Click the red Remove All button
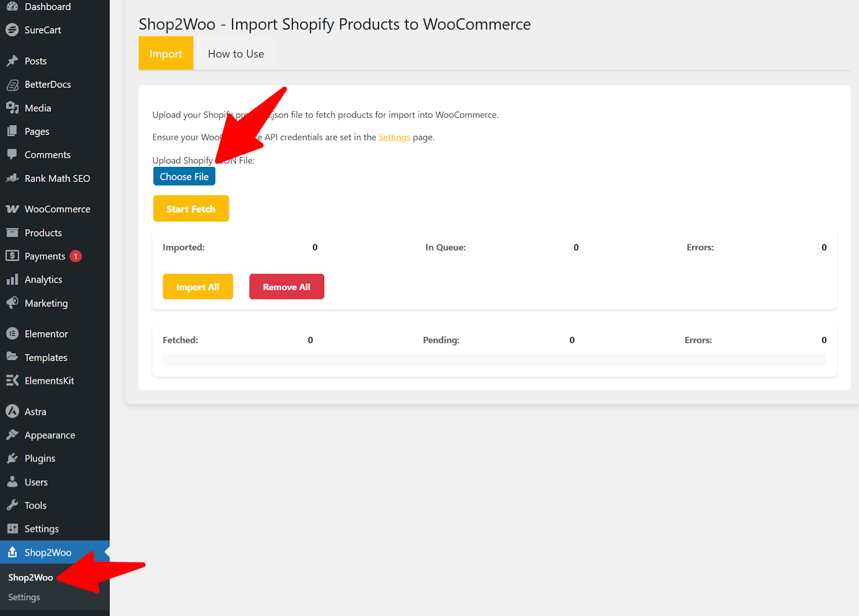 (x=287, y=287)
